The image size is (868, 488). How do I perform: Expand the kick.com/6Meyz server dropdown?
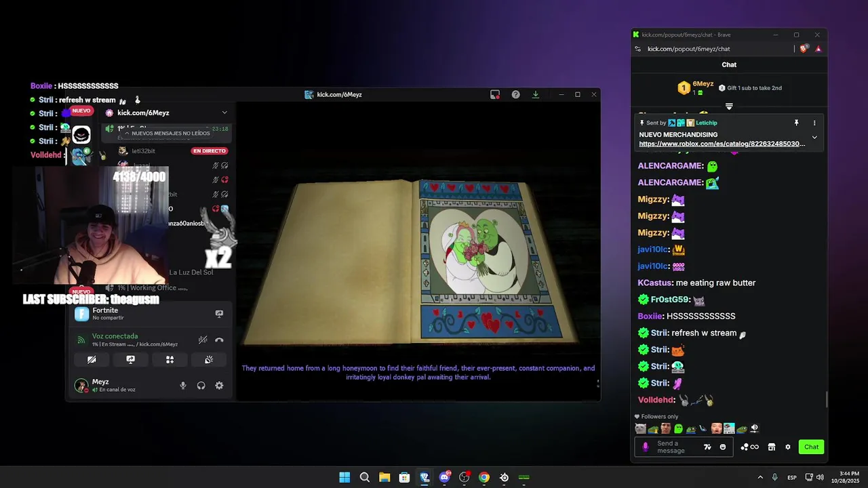click(x=224, y=113)
